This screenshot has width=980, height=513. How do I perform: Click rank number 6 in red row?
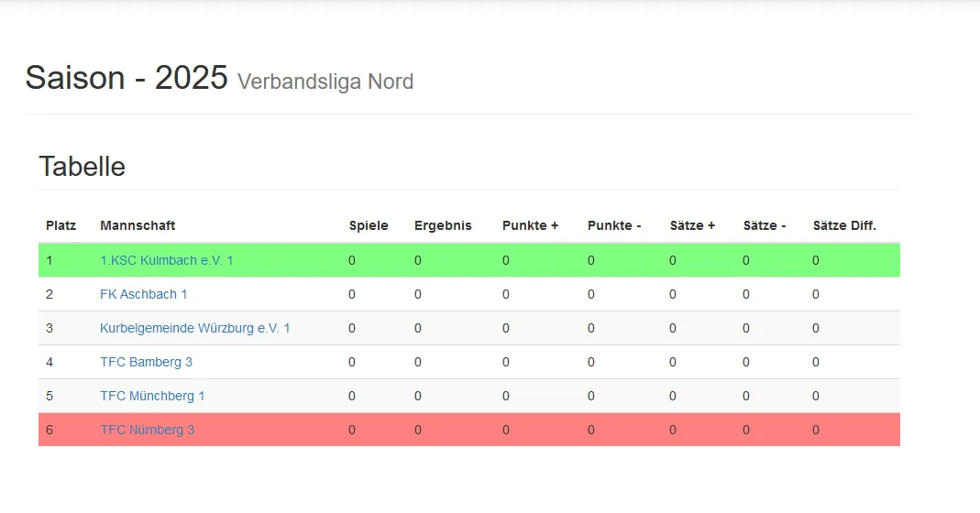point(50,430)
